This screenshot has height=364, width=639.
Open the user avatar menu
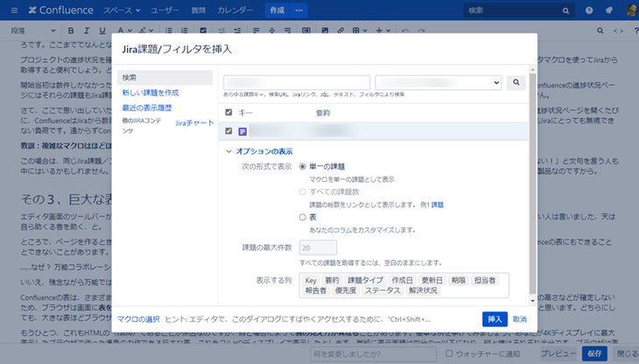[631, 10]
